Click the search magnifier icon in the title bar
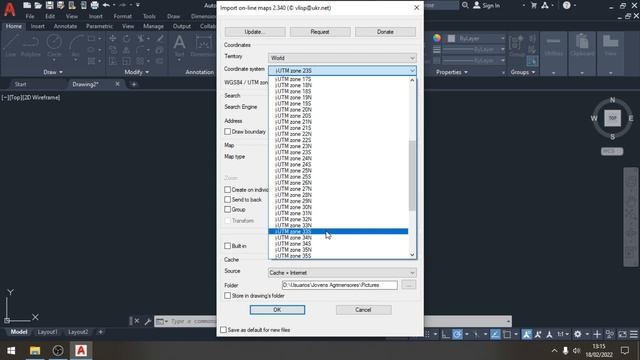 click(x=465, y=5)
